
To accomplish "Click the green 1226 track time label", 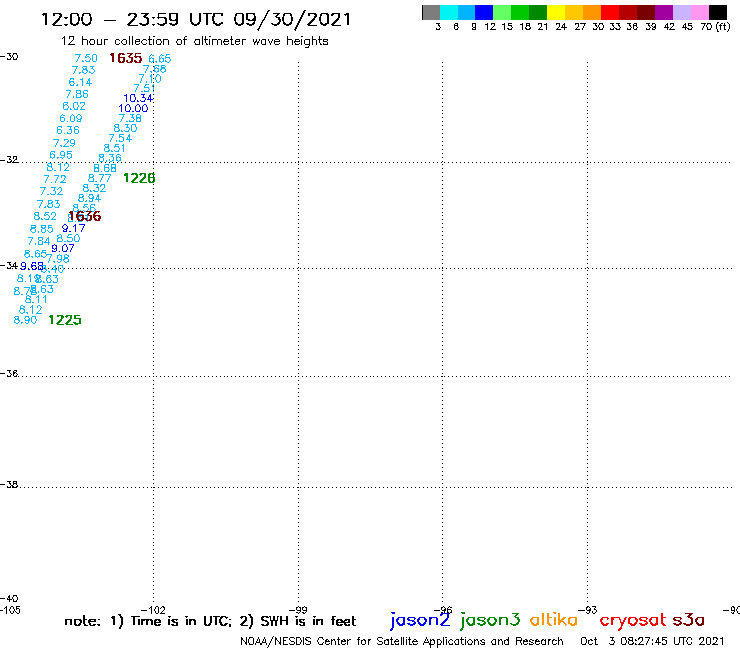I will pyautogui.click(x=139, y=178).
